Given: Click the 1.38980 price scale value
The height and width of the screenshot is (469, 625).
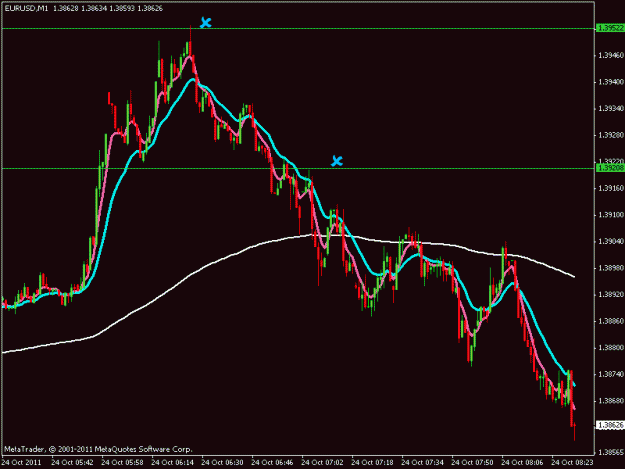Looking at the screenshot, I should pyautogui.click(x=611, y=268).
